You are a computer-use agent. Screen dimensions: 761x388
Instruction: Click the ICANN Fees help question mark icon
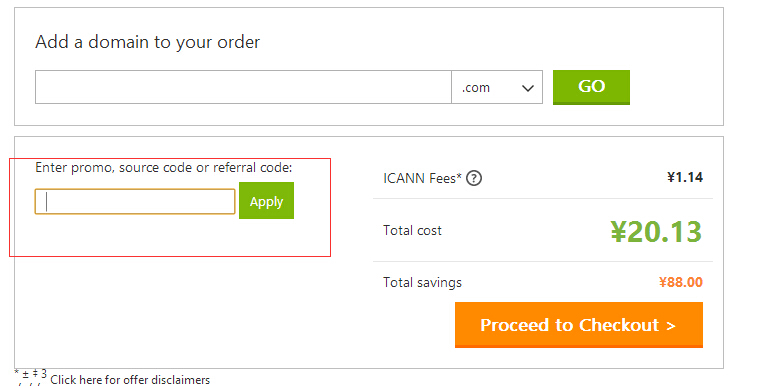click(x=474, y=178)
